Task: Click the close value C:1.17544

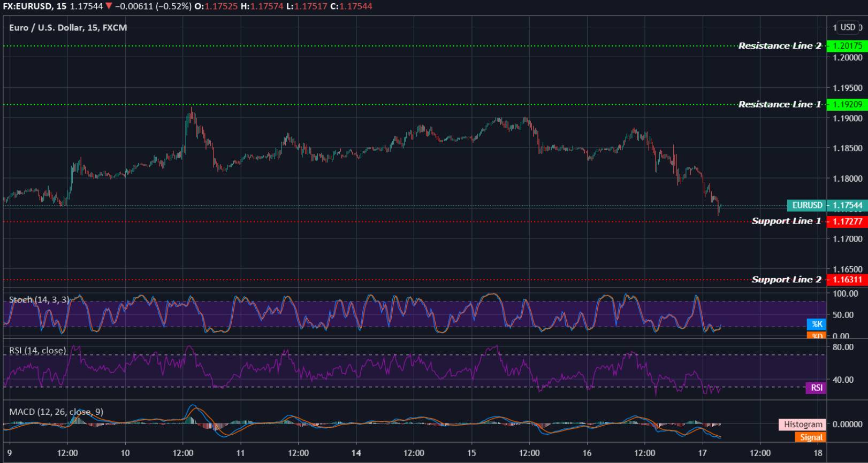Action: point(351,6)
